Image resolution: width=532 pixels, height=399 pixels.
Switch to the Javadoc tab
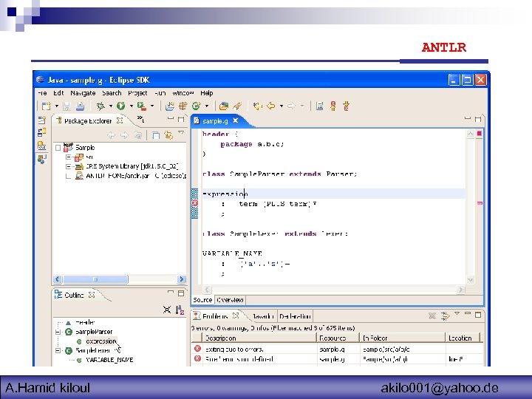click(x=263, y=316)
